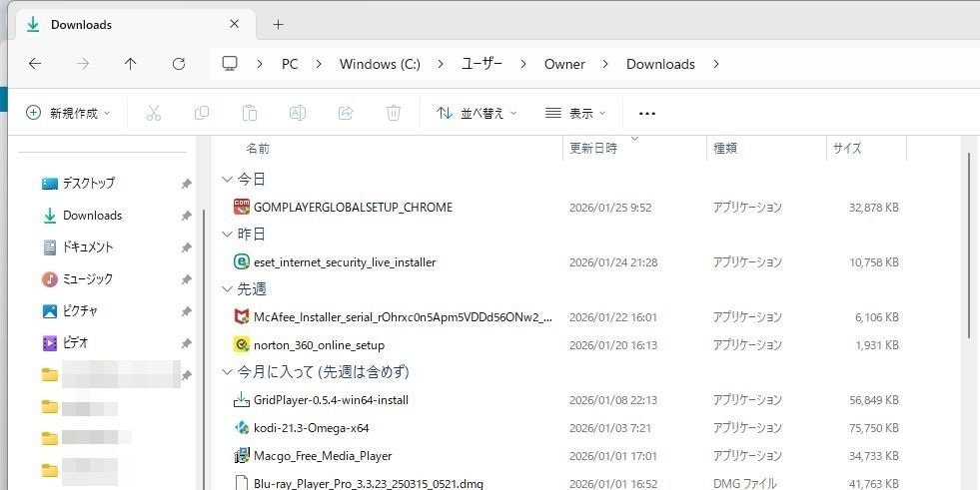
Task: Open the three-dot more options menu
Action: [x=647, y=113]
